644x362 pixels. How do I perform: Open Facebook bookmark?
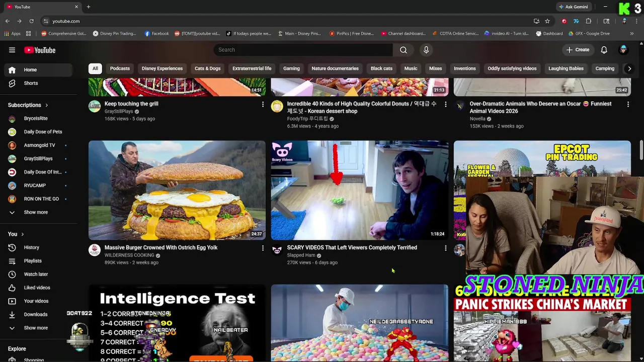[156, 34]
